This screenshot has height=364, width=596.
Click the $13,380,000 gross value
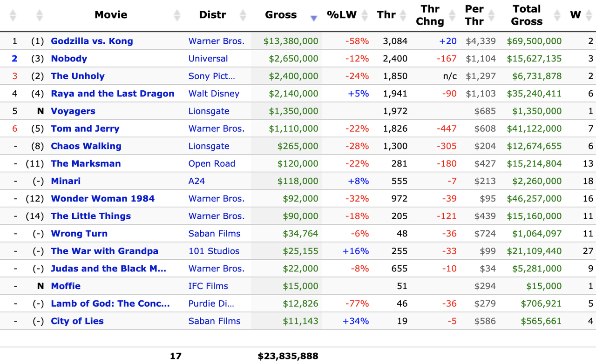291,41
